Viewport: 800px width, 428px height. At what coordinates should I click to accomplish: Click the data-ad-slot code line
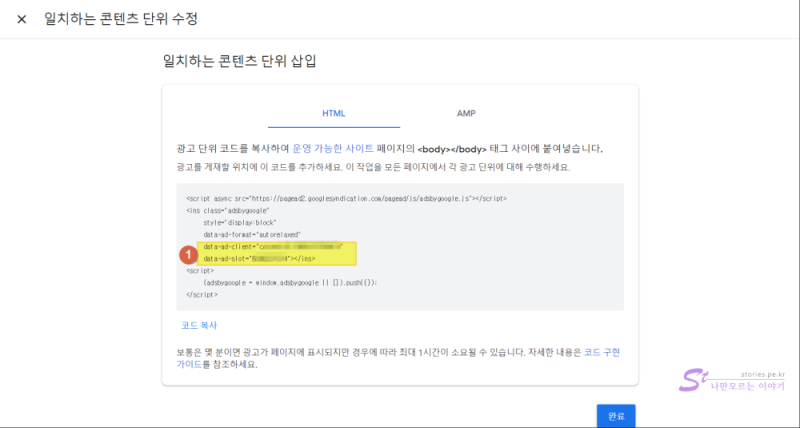[259, 259]
